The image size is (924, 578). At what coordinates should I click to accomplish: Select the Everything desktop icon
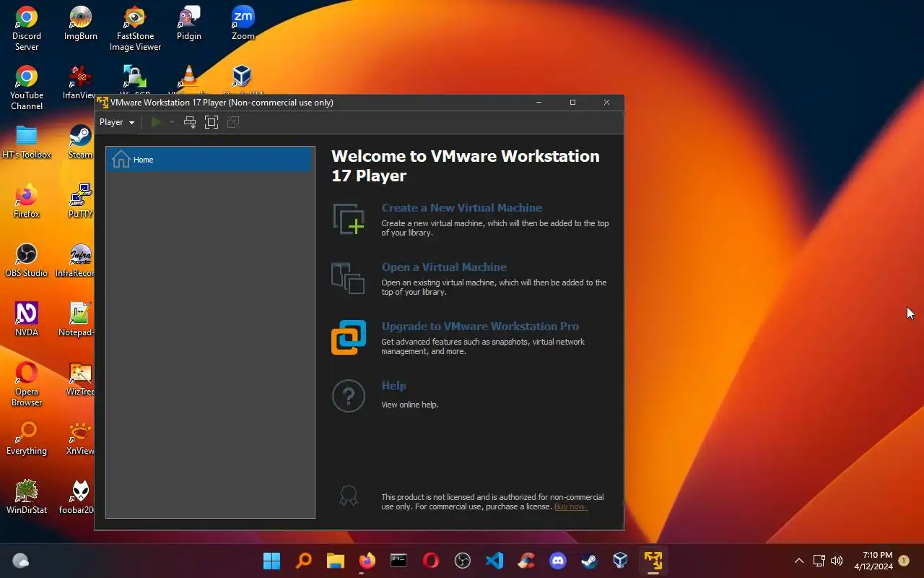tap(27, 439)
